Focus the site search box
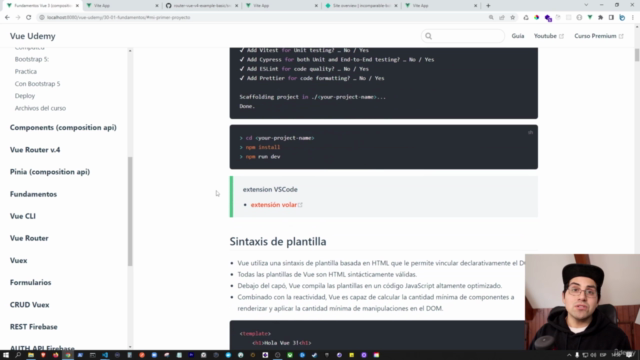This screenshot has width=640, height=360. pyautogui.click(x=463, y=36)
